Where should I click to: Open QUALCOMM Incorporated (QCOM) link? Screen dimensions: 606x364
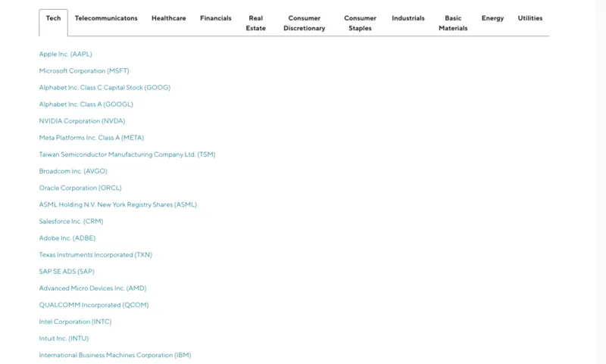[x=94, y=305]
